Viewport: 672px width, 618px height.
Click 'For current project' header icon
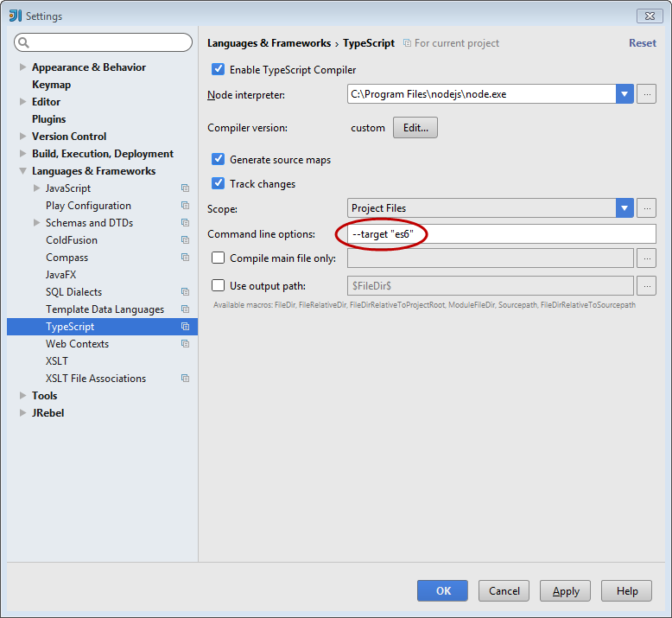tap(407, 43)
